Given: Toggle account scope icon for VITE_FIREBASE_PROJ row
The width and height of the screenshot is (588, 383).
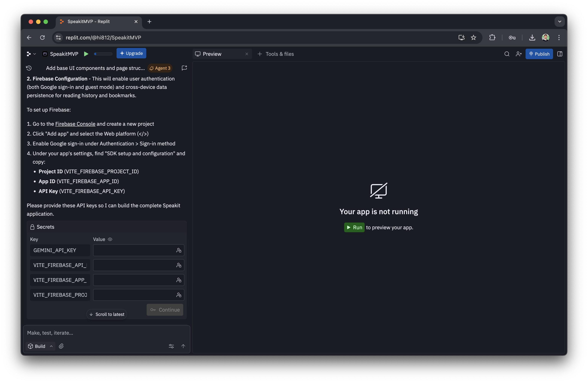Looking at the screenshot, I should click(x=179, y=295).
